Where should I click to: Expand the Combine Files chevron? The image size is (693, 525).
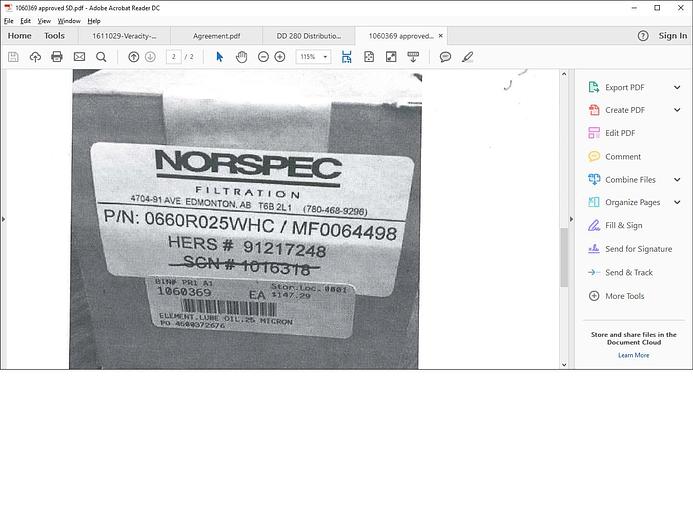[x=677, y=179]
